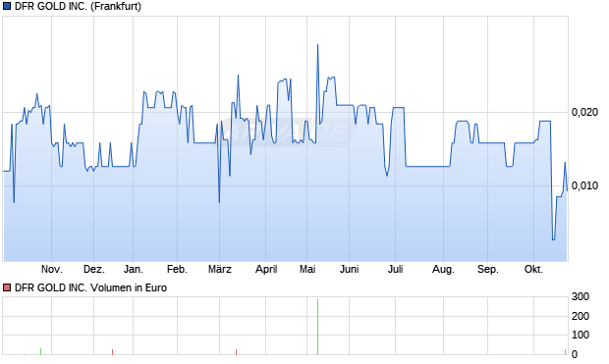Screen dimensions: 609x364
Task: Click the 0,020 price axis label
Action: pos(584,112)
